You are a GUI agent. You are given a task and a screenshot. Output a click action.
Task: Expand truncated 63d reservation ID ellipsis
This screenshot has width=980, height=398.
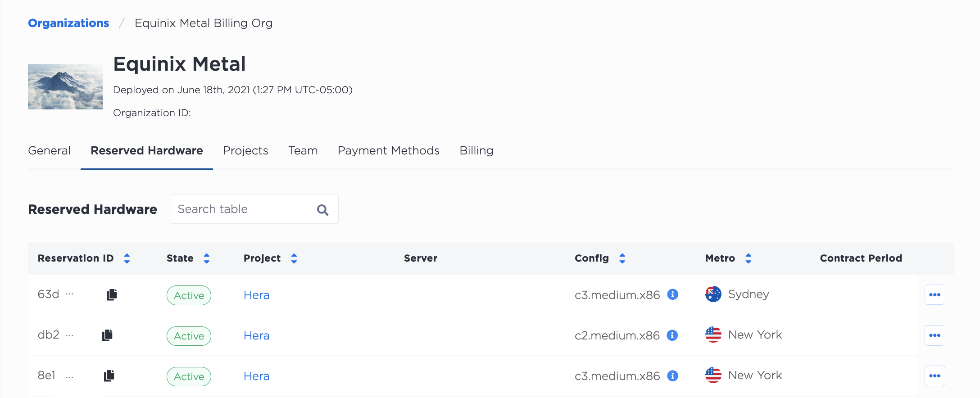point(69,294)
